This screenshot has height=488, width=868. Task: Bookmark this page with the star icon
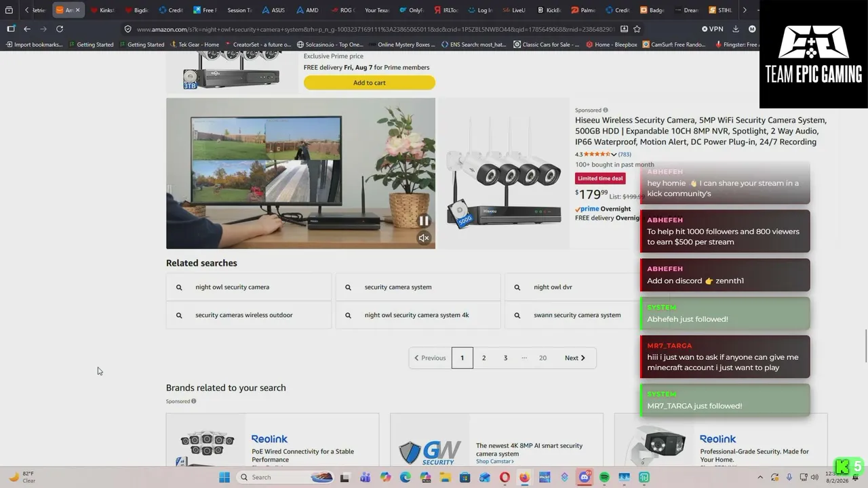click(x=637, y=29)
